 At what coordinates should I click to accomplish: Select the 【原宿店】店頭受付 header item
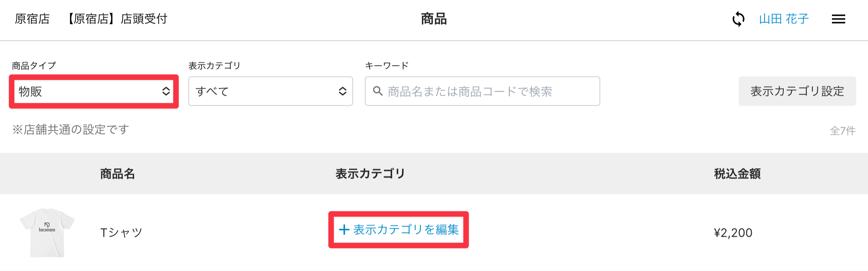[x=117, y=19]
